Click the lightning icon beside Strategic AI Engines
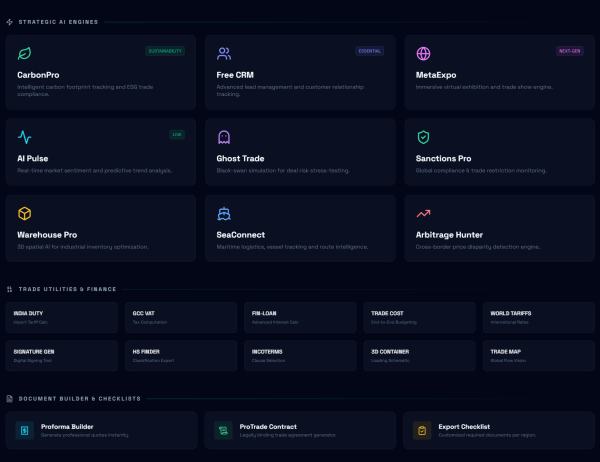 click(10, 22)
